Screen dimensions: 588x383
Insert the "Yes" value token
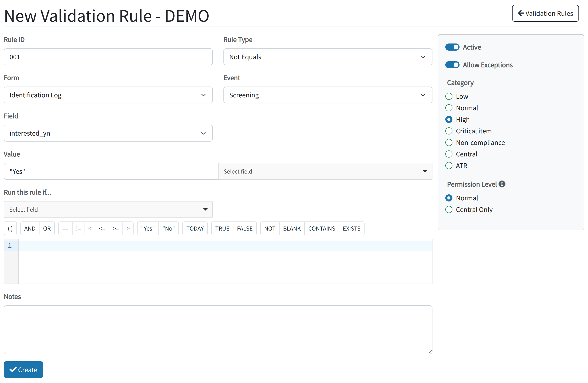point(148,229)
